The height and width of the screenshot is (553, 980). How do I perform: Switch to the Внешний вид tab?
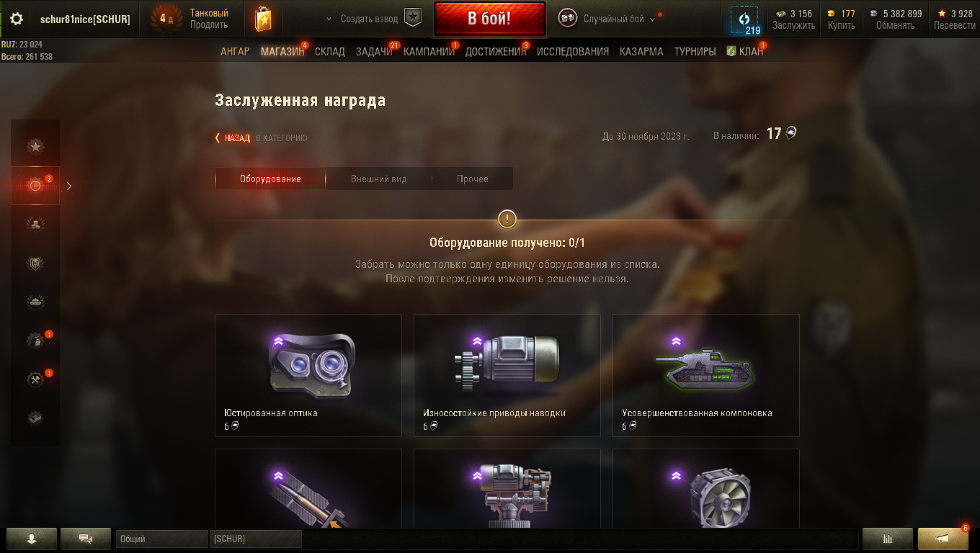click(378, 179)
